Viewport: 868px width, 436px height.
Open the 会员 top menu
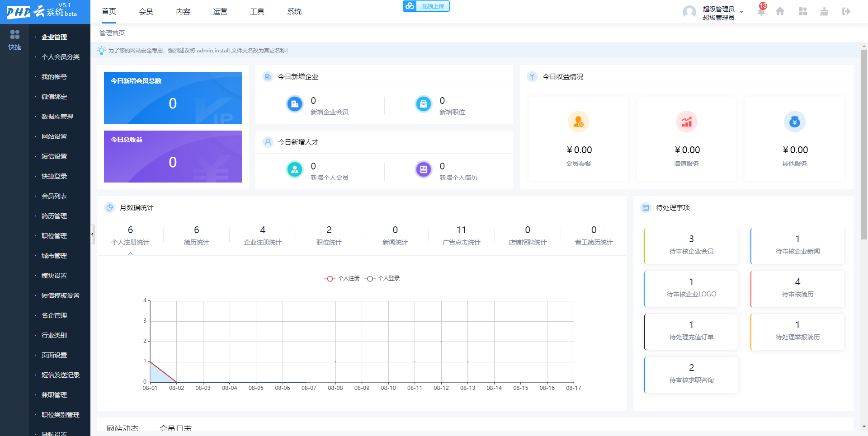click(146, 12)
